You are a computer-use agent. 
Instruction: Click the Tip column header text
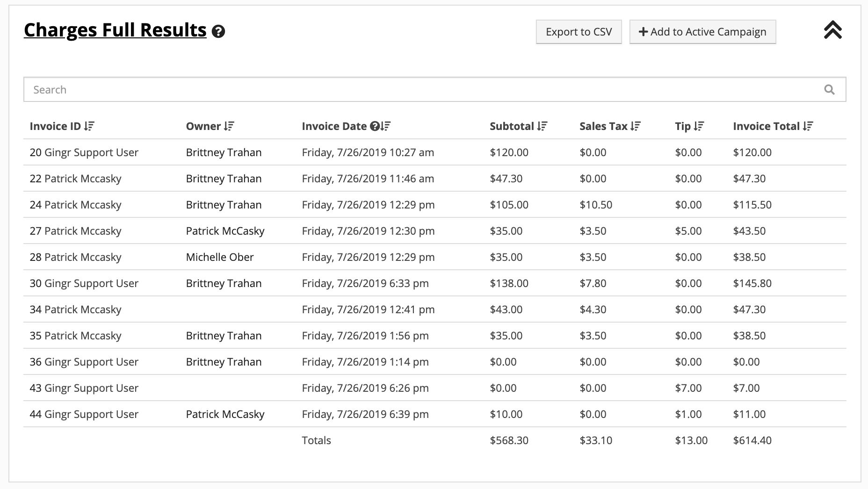tap(683, 126)
